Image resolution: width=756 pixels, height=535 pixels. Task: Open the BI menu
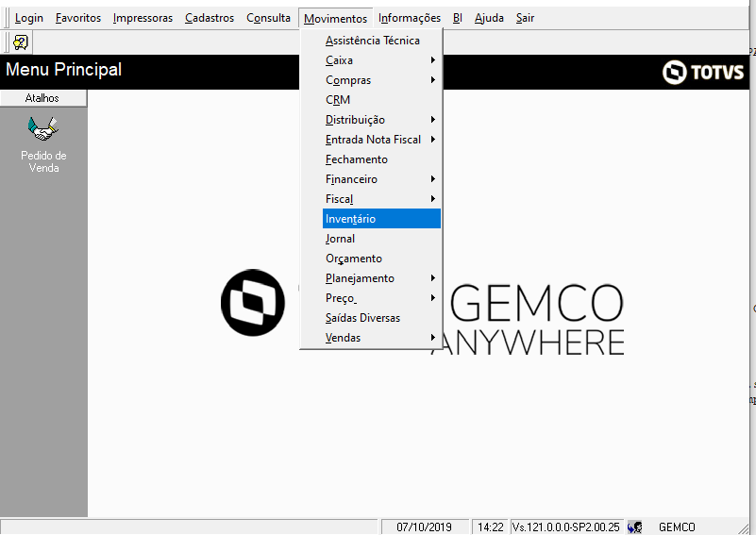click(458, 18)
